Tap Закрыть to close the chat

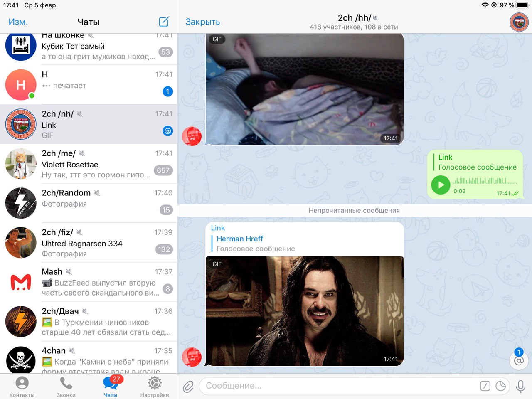(203, 22)
